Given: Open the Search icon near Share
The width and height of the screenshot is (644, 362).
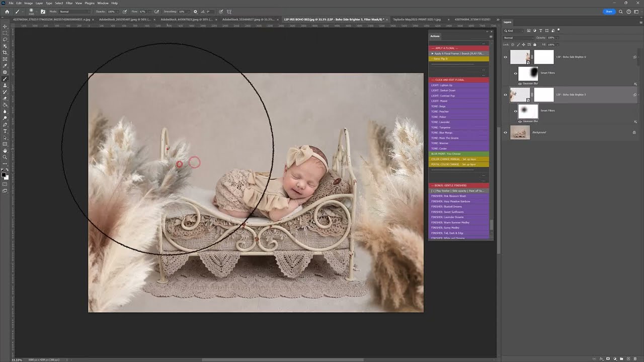Looking at the screenshot, I should pos(621,12).
